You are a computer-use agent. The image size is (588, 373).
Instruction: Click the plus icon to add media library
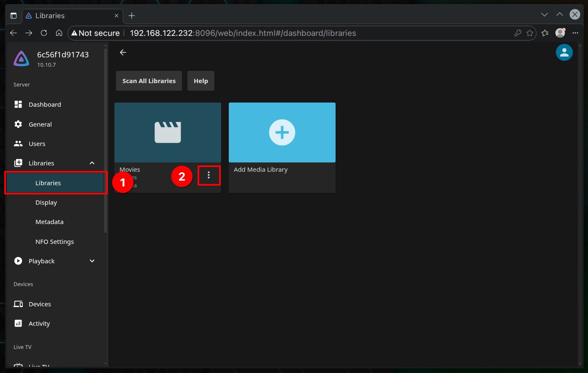tap(282, 132)
